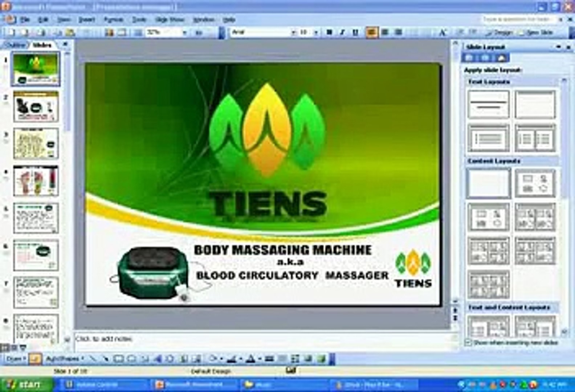The image size is (575, 392).
Task: Open the Help menu
Action: [229, 19]
